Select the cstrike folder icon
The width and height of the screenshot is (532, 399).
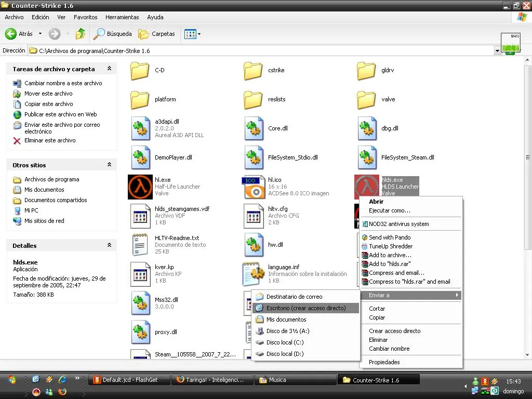click(x=254, y=71)
